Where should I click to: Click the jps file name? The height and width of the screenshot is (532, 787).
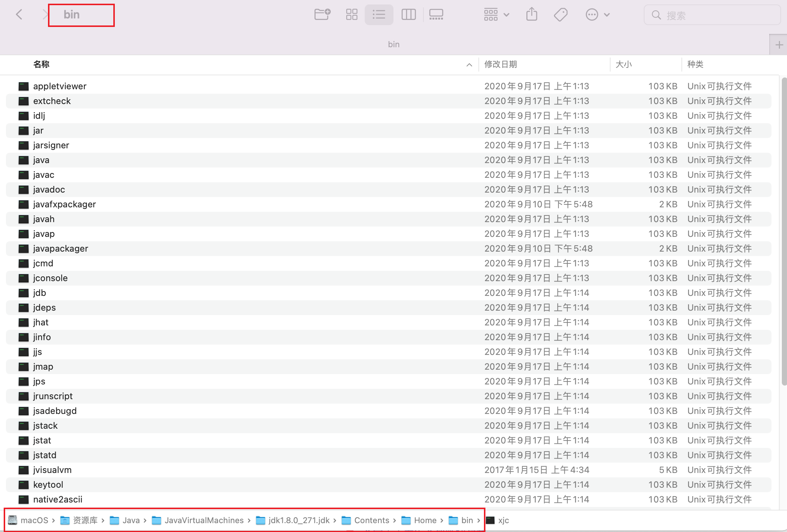coord(39,381)
